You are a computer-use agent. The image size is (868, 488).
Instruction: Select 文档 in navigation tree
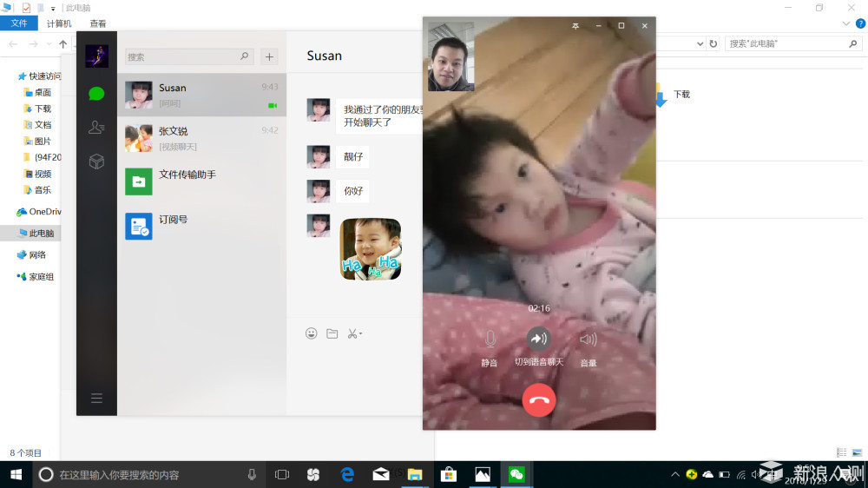[37, 125]
